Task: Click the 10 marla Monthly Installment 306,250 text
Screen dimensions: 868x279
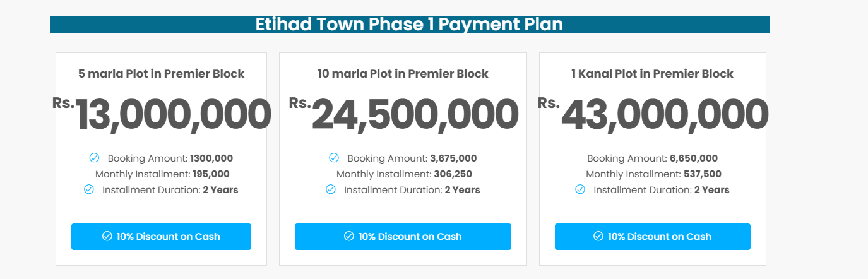Action: [x=404, y=174]
